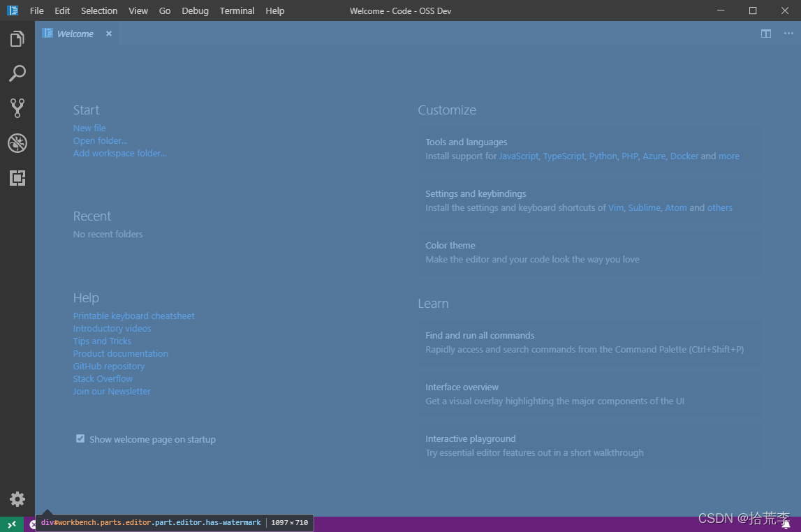Click the Open folder... link
Image resolution: width=801 pixels, height=532 pixels.
[100, 141]
